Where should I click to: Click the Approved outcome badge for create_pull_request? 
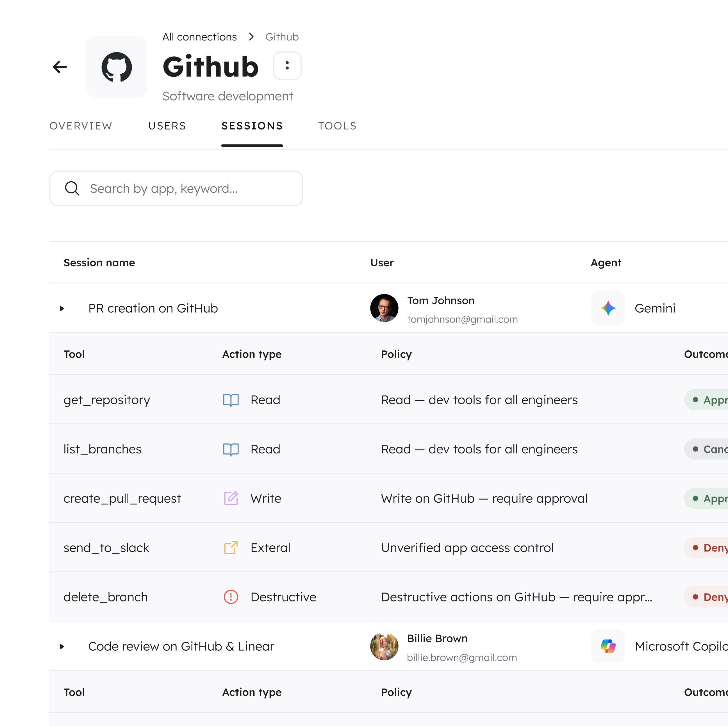706,498
